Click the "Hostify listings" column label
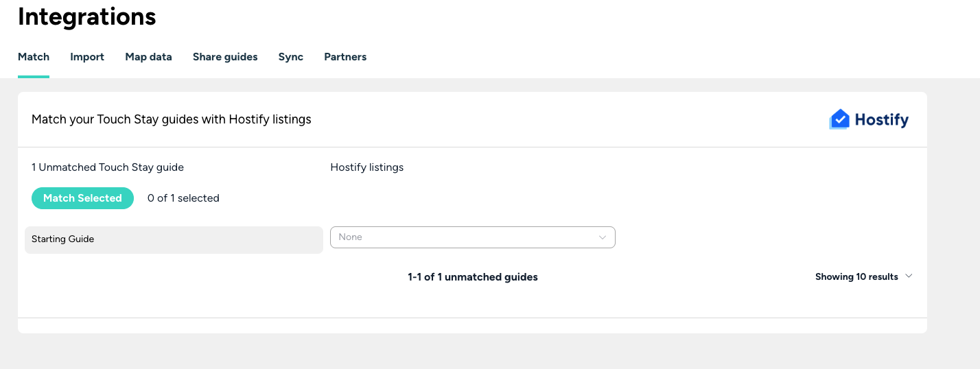The width and height of the screenshot is (980, 369). 367,167
